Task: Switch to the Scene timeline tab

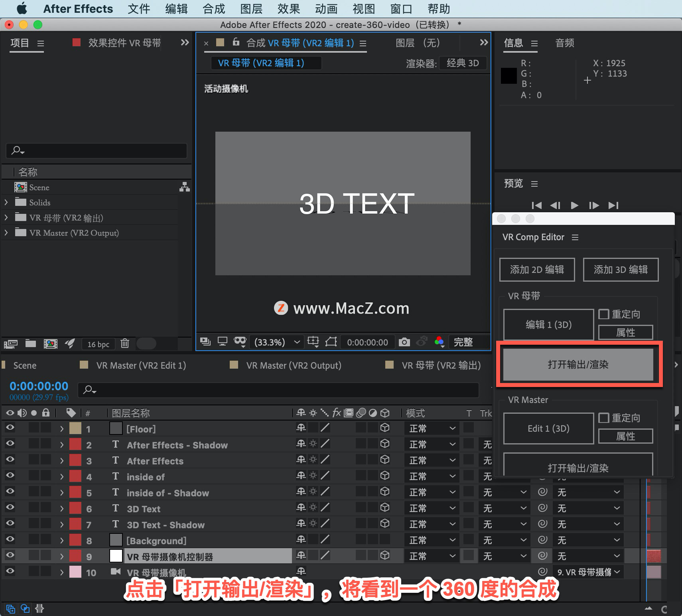Action: 25,365
